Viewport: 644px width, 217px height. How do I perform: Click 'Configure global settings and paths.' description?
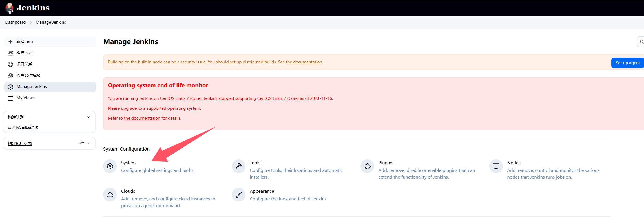point(158,170)
